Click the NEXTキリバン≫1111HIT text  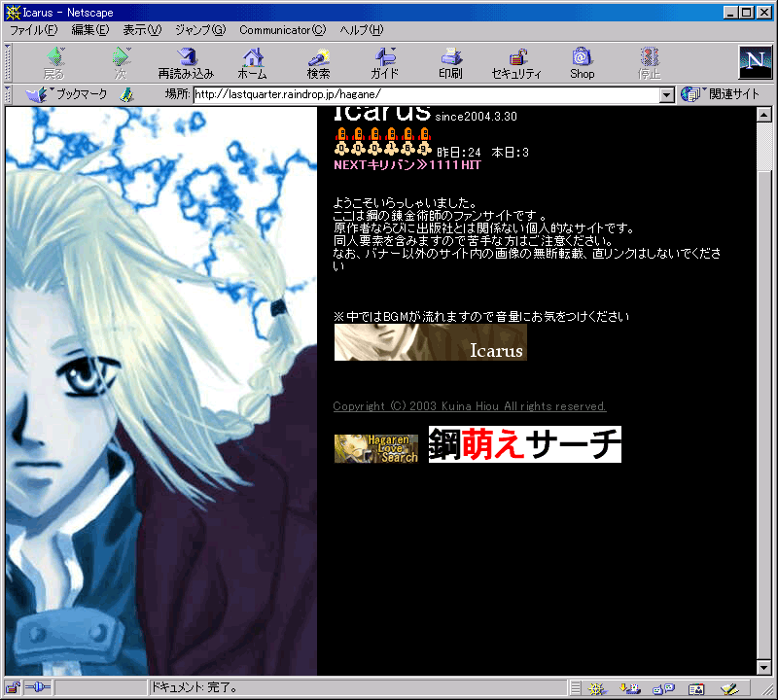pyautogui.click(x=407, y=165)
